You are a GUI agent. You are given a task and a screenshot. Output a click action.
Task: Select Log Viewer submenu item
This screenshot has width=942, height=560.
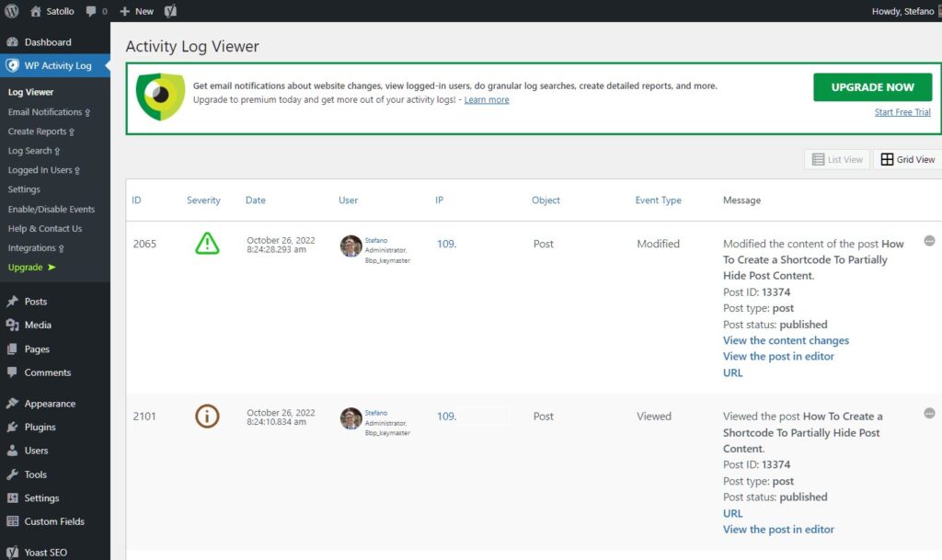pos(30,92)
